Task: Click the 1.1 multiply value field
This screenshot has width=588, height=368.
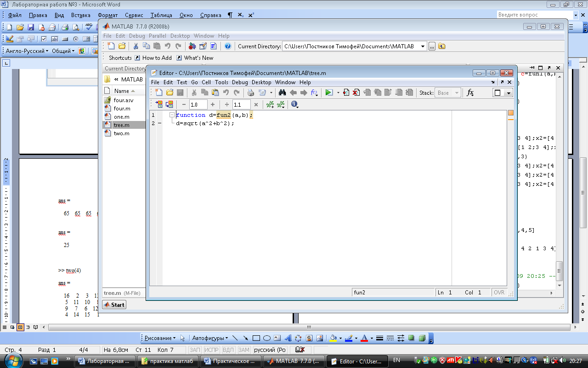Action: [242, 104]
